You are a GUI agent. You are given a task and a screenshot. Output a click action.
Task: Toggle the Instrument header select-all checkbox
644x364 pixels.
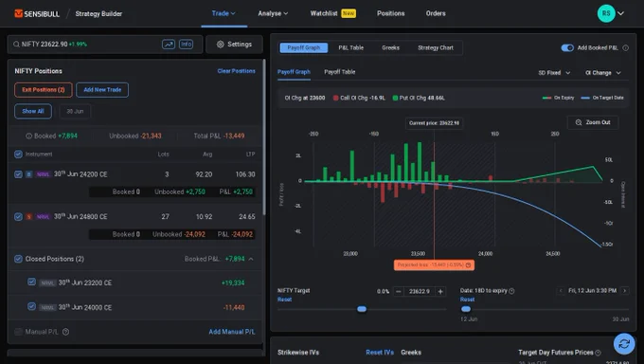(x=18, y=155)
